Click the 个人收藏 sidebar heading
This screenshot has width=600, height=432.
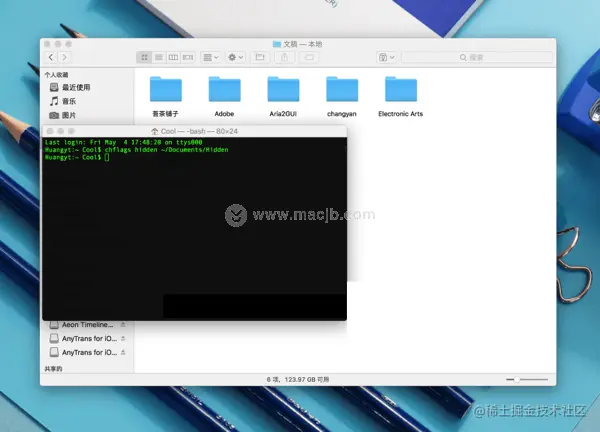[56, 75]
